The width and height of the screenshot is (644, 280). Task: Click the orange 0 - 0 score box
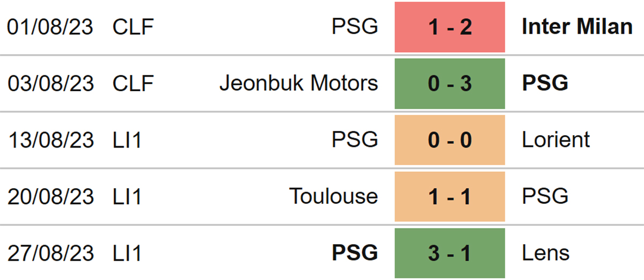pos(450,139)
